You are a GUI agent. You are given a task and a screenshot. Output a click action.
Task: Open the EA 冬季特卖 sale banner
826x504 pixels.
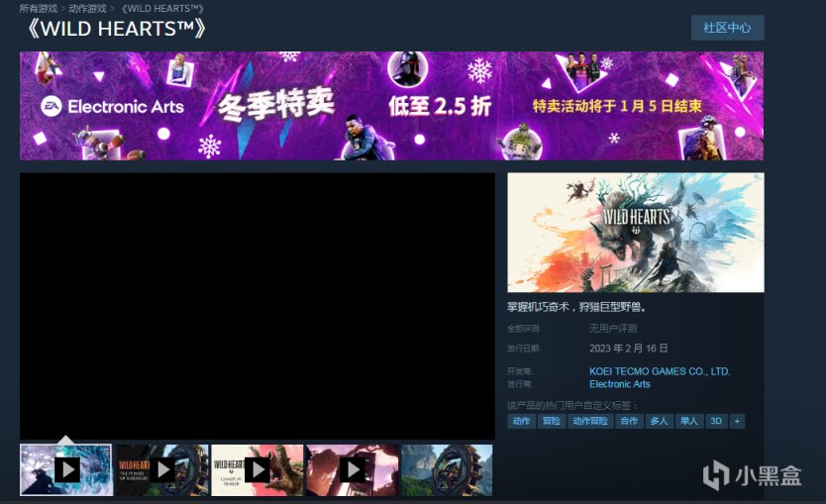[x=391, y=106]
